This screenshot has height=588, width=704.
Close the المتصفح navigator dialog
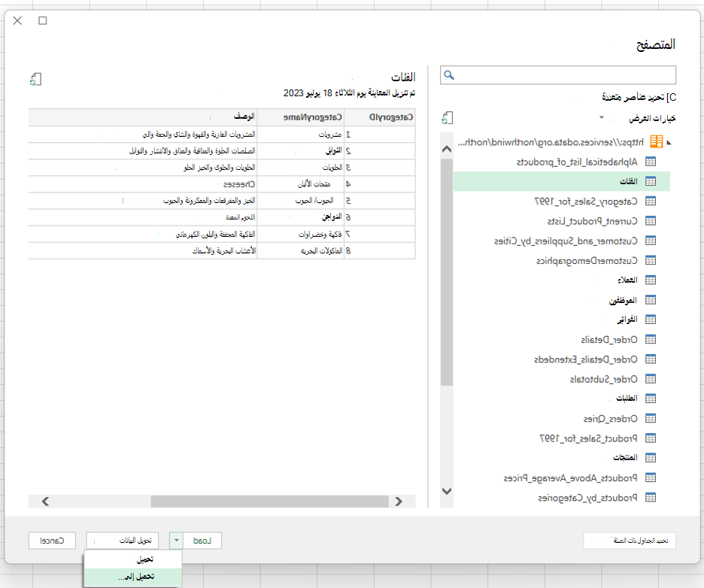coord(17,20)
